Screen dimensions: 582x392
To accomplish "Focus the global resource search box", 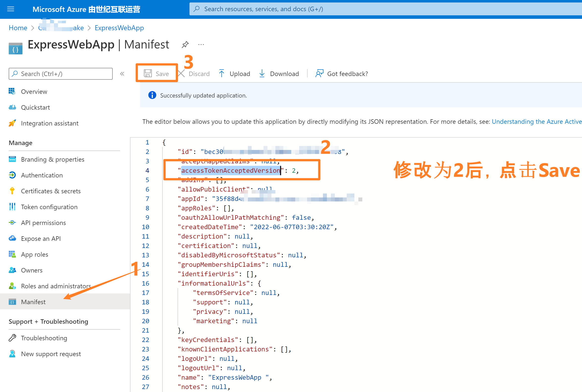I will tap(385, 9).
